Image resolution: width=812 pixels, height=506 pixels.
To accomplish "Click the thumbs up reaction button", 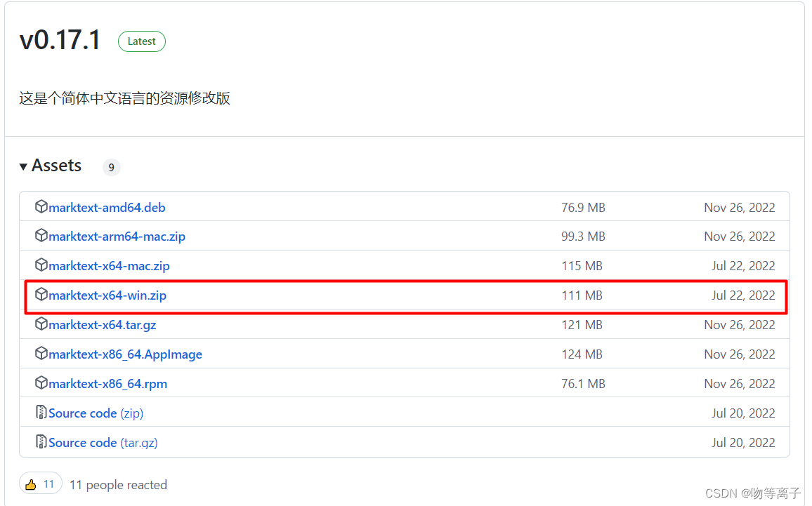I will pyautogui.click(x=41, y=484).
